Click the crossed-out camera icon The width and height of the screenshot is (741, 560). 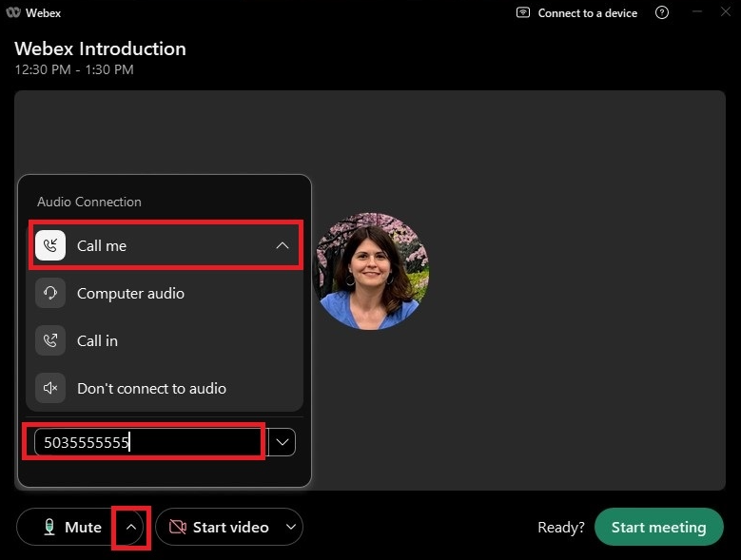click(x=177, y=527)
